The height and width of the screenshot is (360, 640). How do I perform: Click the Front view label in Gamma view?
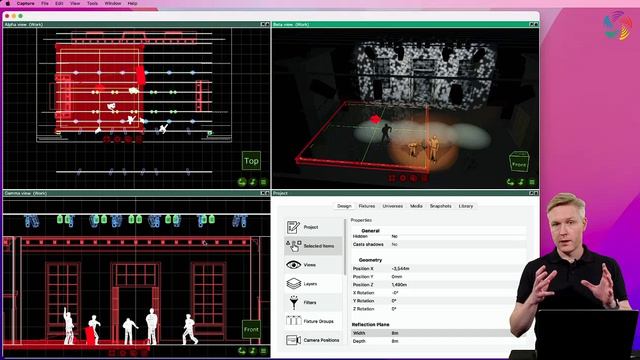point(251,329)
